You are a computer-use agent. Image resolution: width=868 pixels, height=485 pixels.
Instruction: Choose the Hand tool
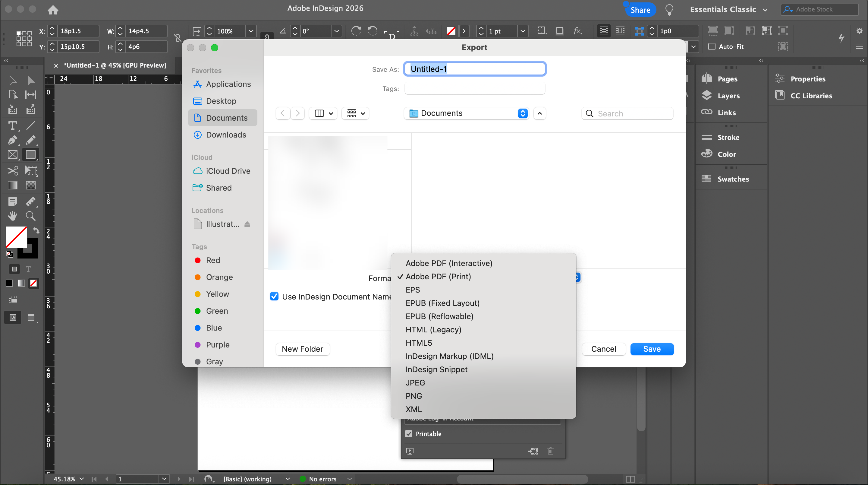point(12,216)
